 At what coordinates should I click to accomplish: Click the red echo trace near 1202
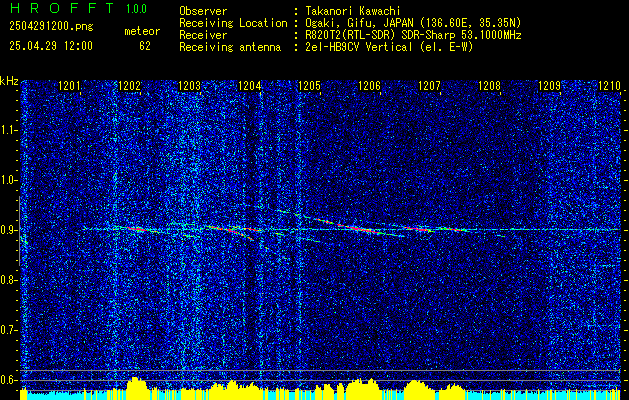(x=136, y=229)
